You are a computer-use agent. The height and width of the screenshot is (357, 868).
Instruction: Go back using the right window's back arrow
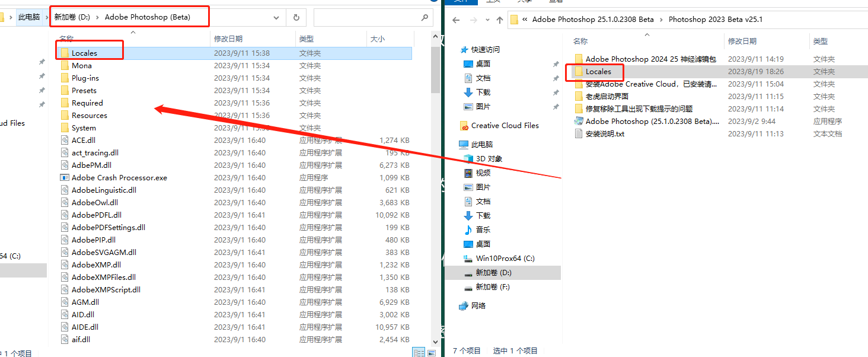(x=456, y=20)
